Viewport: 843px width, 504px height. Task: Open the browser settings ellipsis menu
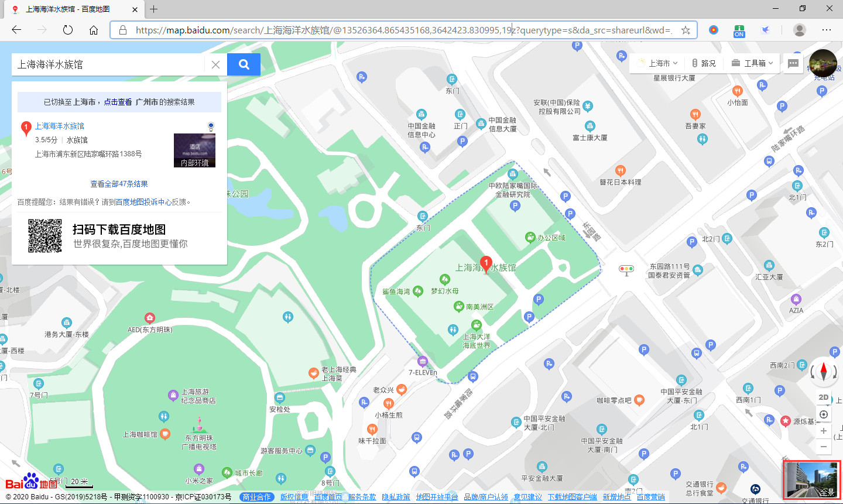[x=826, y=30]
